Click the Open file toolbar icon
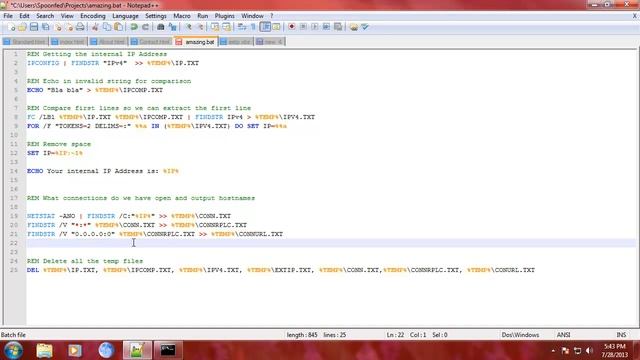Screen dimensions: 640x360 pos(22,27)
